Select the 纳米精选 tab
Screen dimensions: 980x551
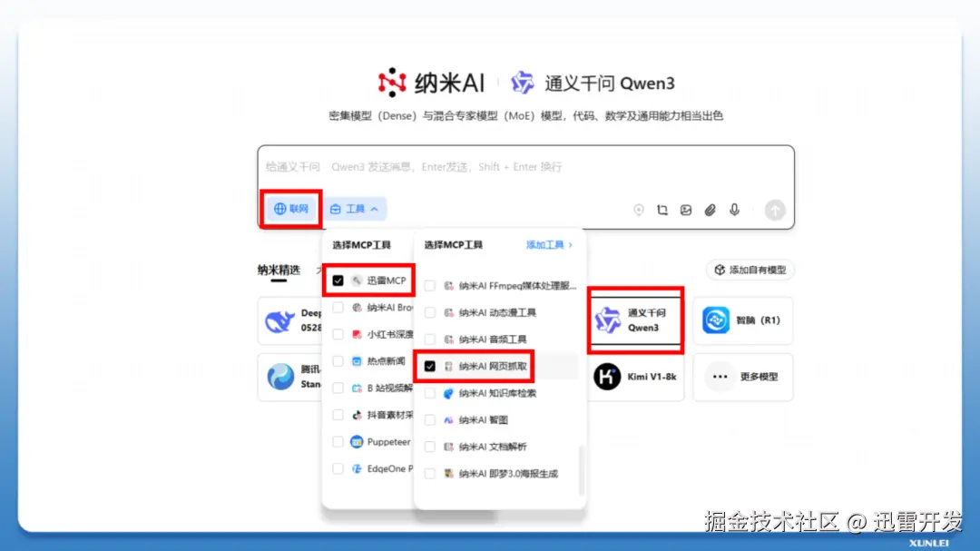[279, 271]
